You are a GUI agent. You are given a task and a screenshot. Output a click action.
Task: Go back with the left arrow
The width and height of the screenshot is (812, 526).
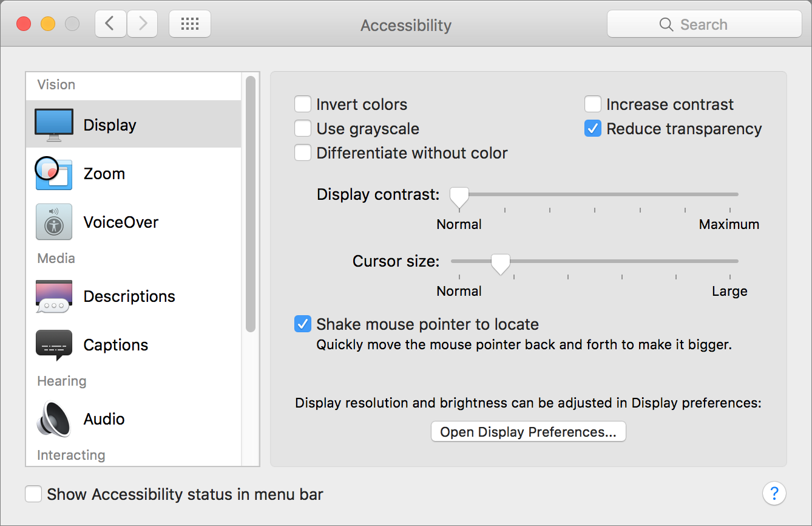110,24
